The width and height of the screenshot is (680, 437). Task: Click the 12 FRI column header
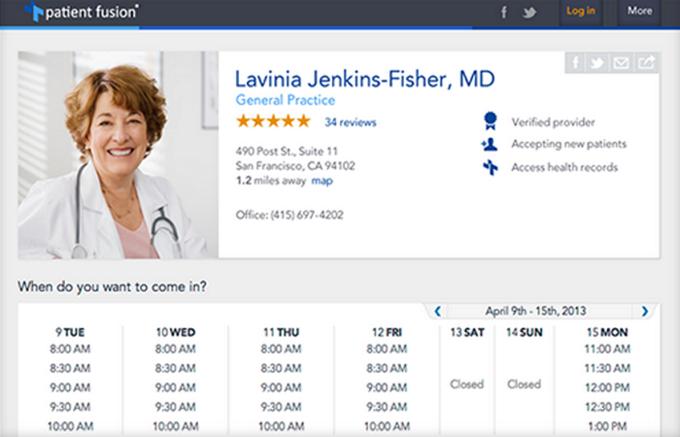point(387,333)
